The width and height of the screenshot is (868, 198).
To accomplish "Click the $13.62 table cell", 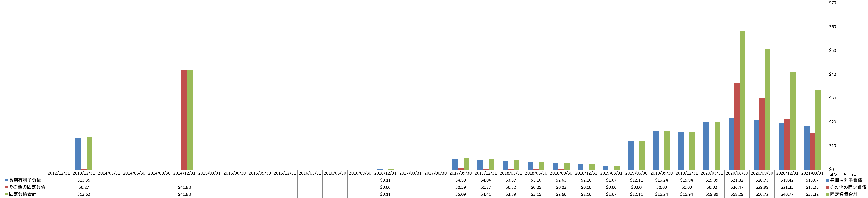I will [84, 194].
